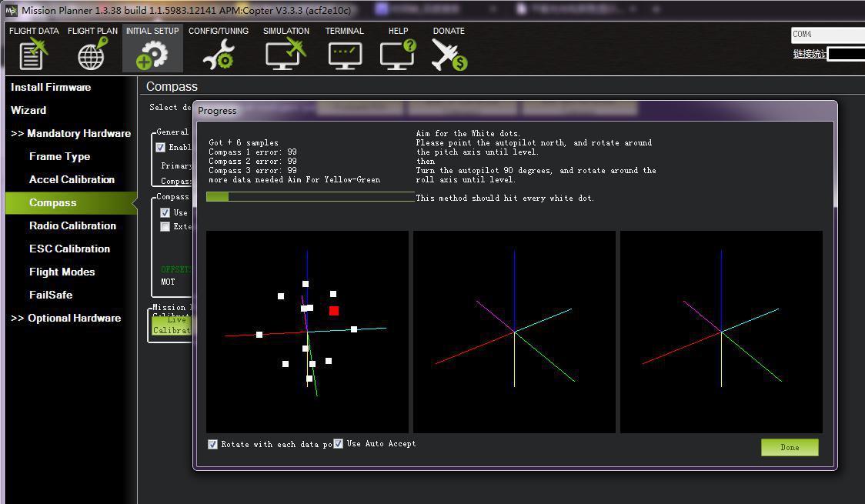Click the Live Calibration button
The image size is (865, 504).
171,325
